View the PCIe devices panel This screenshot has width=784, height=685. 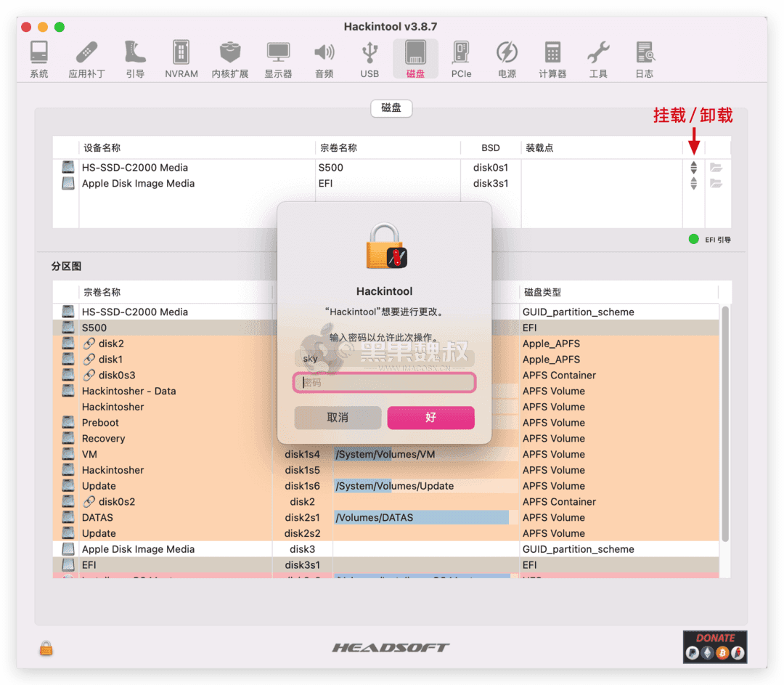(461, 58)
